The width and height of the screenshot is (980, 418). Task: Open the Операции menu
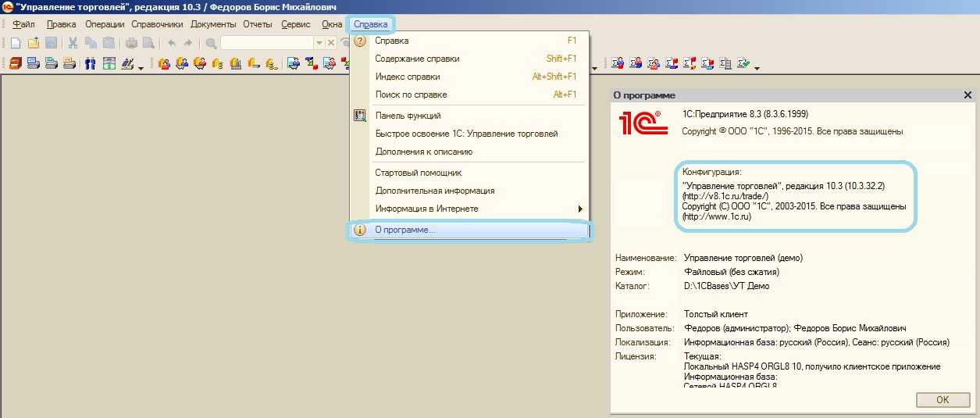pos(105,24)
